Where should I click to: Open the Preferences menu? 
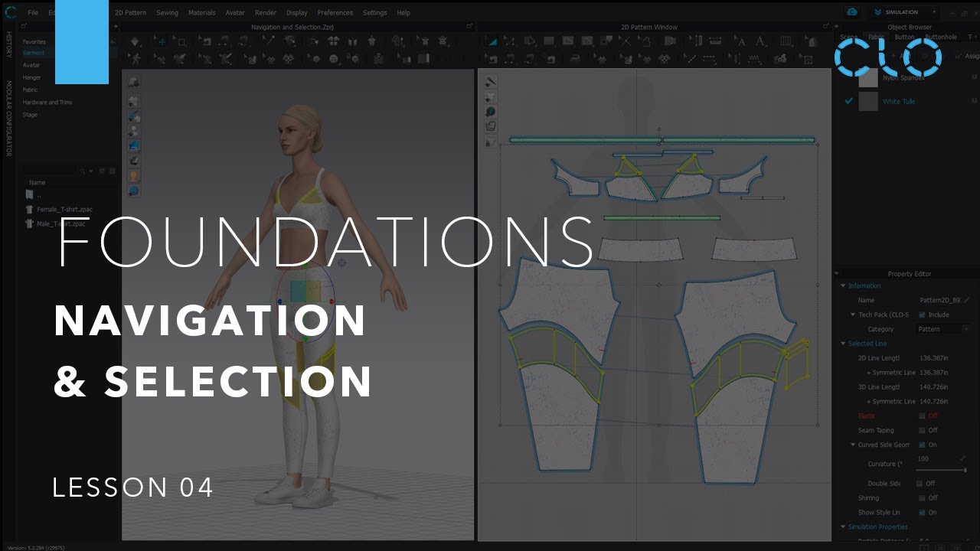(x=335, y=12)
